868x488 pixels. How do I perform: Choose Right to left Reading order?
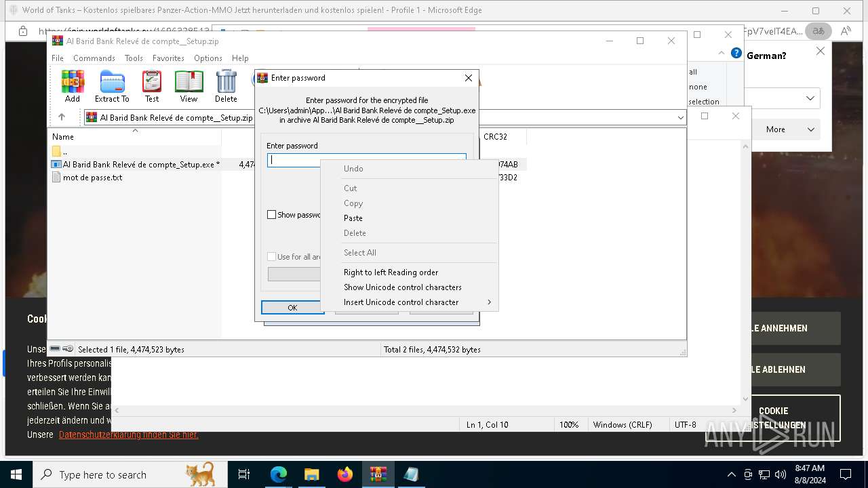410,272
